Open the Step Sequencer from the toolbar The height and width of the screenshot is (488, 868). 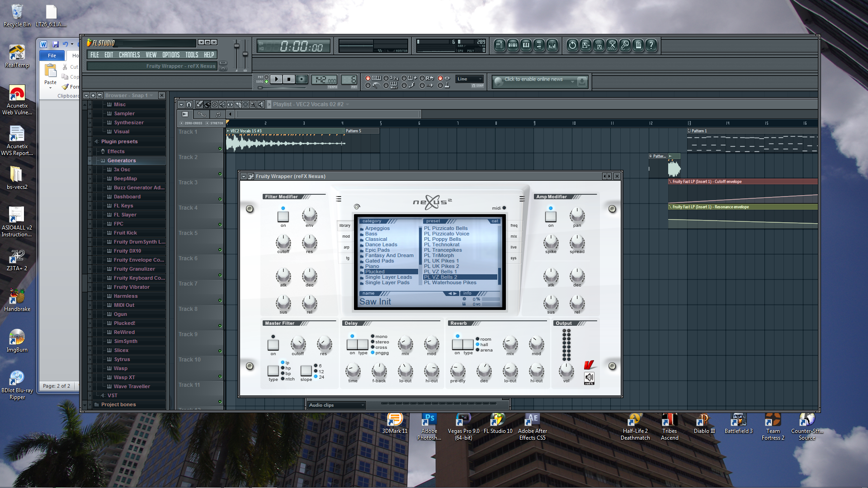pos(513,45)
